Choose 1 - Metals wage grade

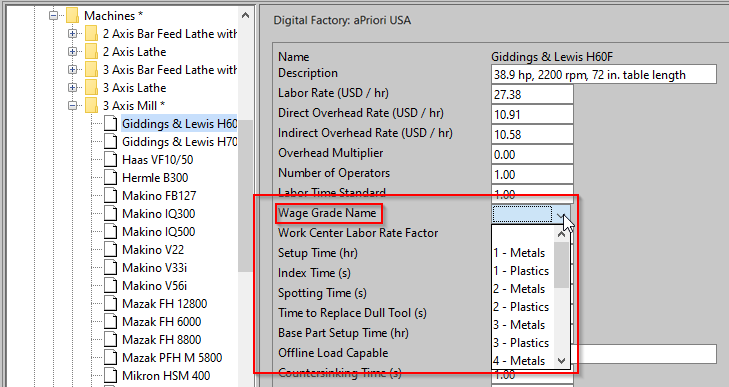519,253
